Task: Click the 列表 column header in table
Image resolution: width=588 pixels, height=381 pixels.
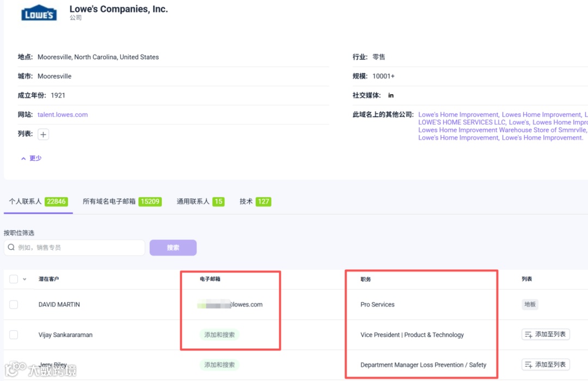Action: coord(527,279)
